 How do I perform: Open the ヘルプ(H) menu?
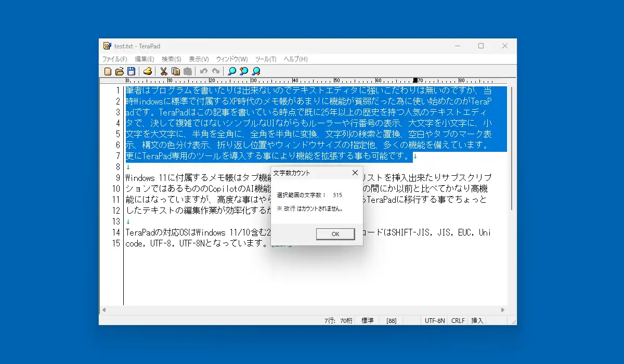[x=295, y=59]
